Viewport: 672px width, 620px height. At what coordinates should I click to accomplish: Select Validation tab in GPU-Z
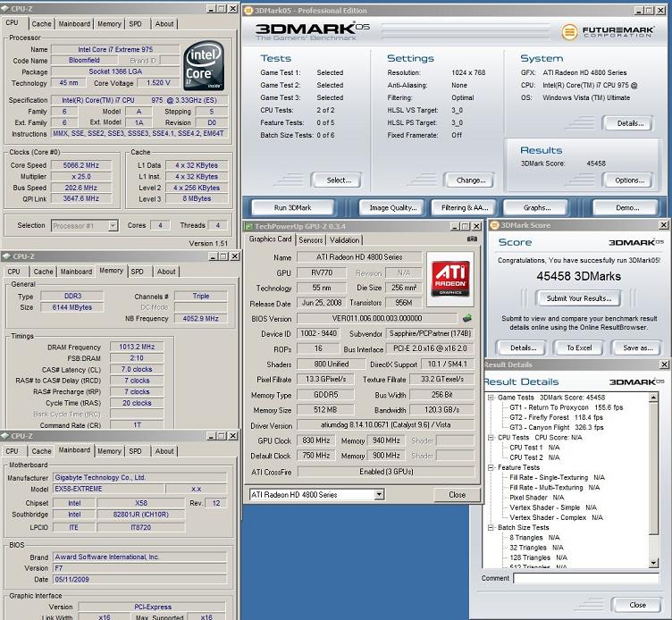(x=345, y=240)
